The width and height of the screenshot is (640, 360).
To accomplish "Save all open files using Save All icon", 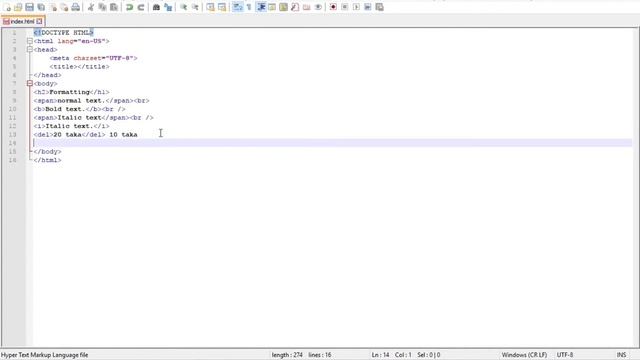I will point(41,7).
